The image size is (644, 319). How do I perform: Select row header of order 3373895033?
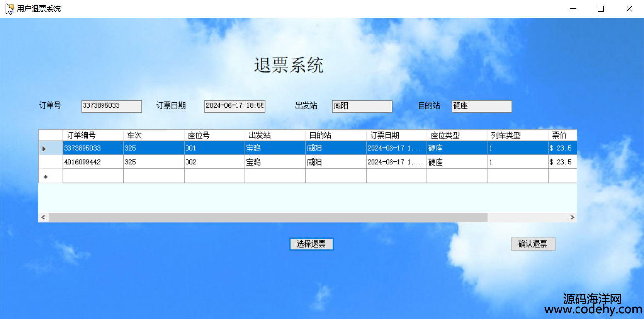tap(51, 148)
